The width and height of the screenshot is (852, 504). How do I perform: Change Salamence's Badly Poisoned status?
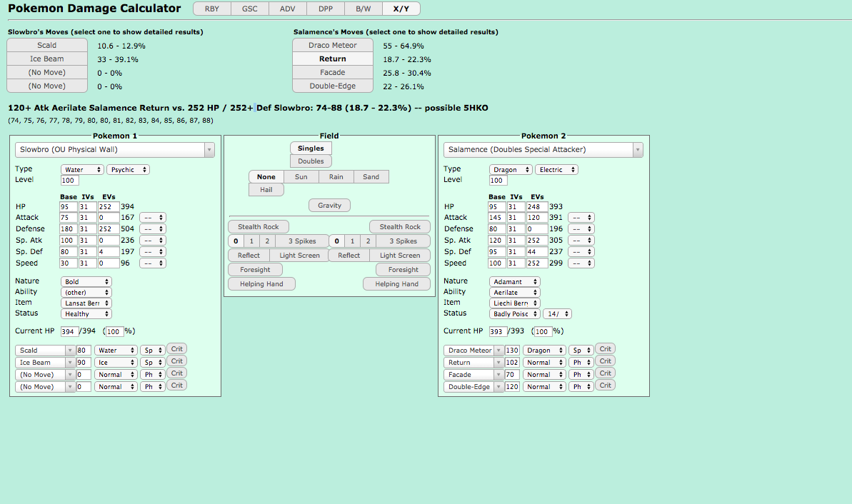tap(515, 314)
